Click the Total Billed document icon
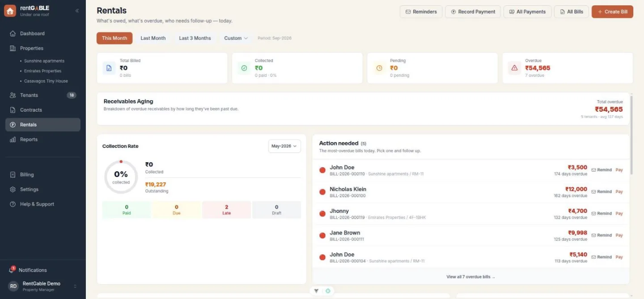The image size is (644, 299). coord(109,68)
